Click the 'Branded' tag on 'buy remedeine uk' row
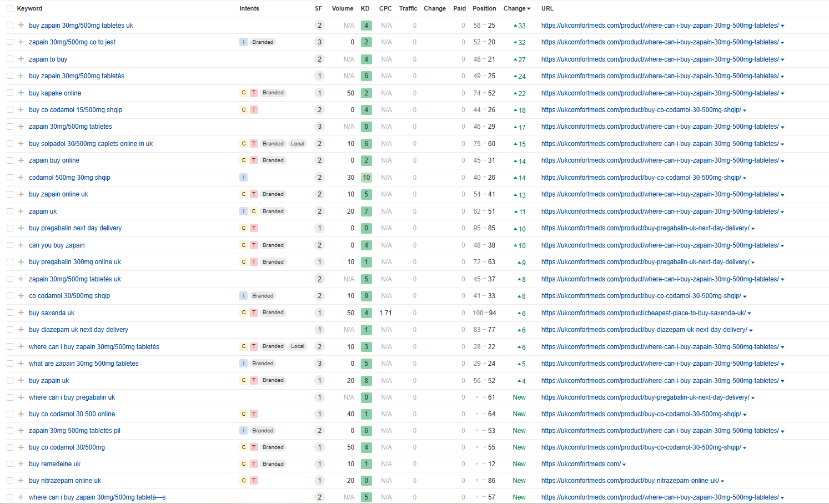Viewport: 829px width, 504px height. click(273, 464)
